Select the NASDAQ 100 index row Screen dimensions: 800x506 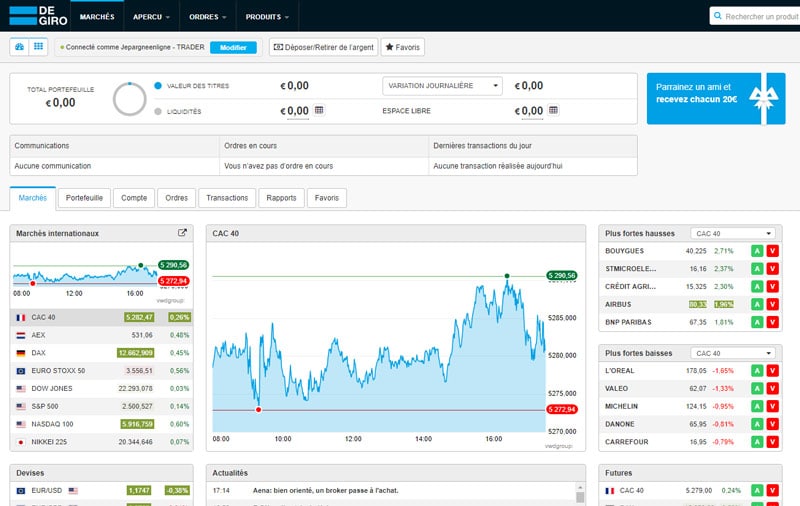click(102, 424)
